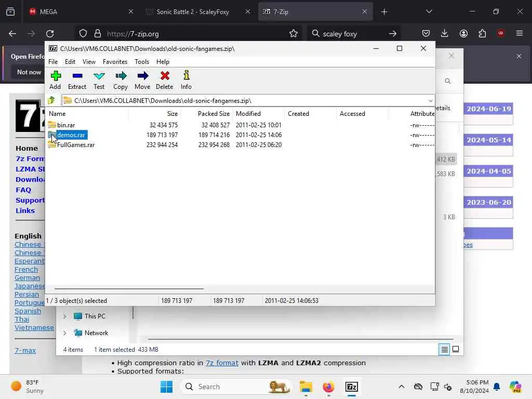Select the FullGames.rar file name
Image resolution: width=532 pixels, height=399 pixels.
(76, 144)
